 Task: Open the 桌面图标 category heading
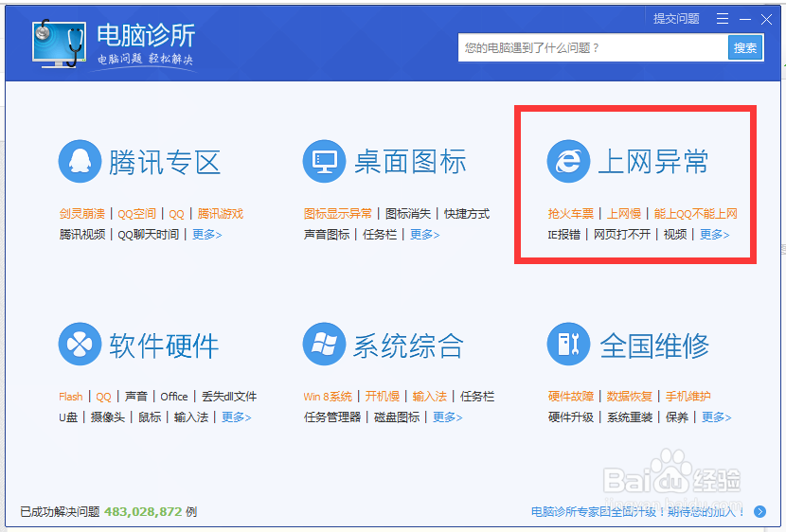(x=410, y=162)
